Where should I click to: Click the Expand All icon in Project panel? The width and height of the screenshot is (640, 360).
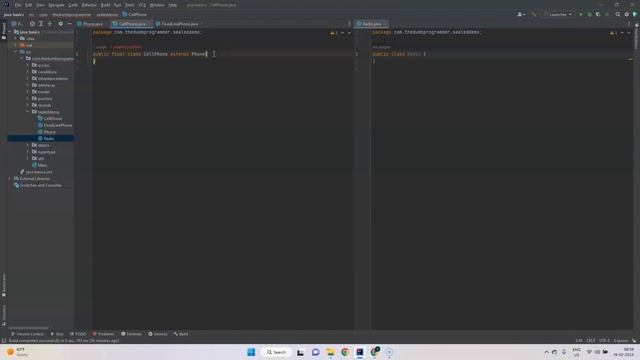pyautogui.click(x=41, y=24)
